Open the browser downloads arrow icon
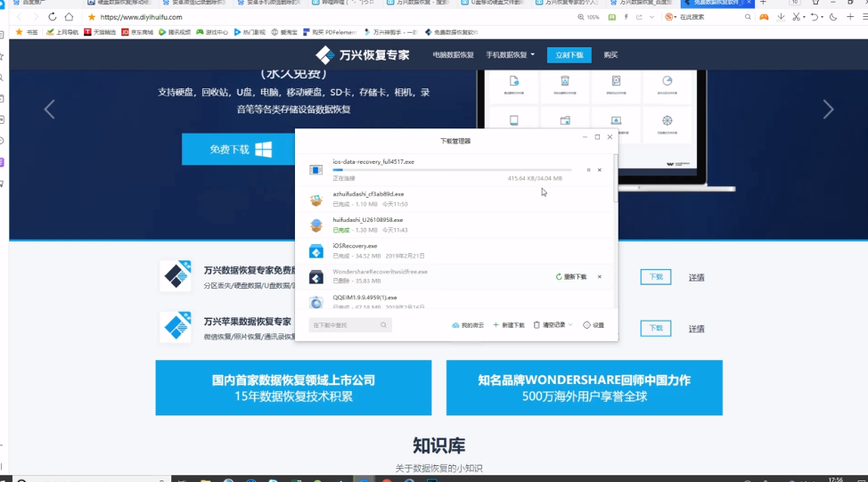 click(781, 17)
